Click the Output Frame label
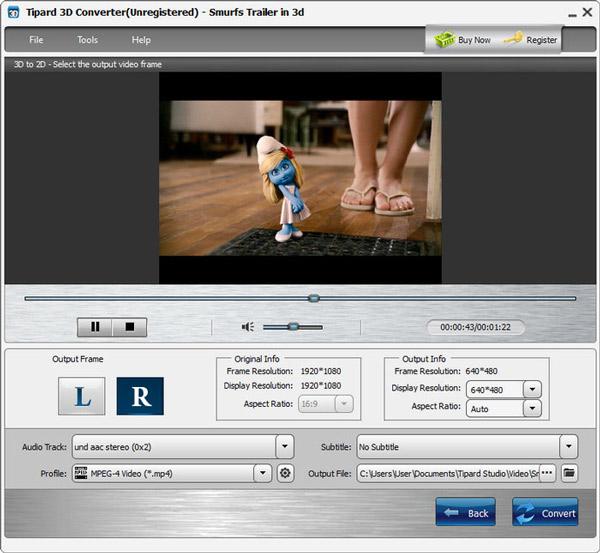The height and width of the screenshot is (553, 600). point(78,359)
